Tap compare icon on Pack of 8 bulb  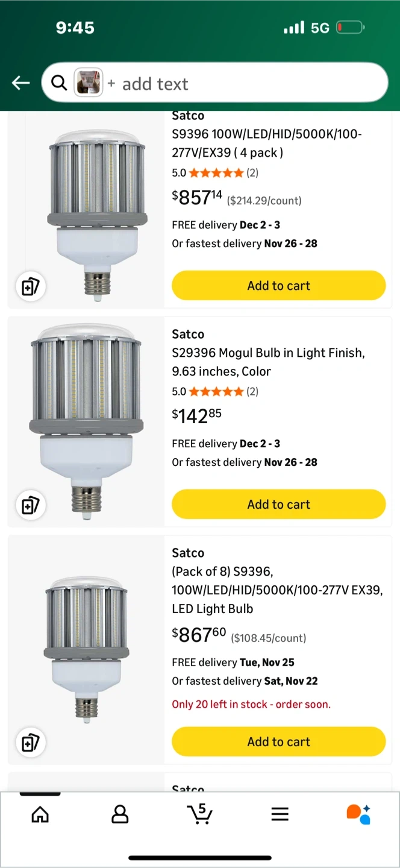coord(31,743)
